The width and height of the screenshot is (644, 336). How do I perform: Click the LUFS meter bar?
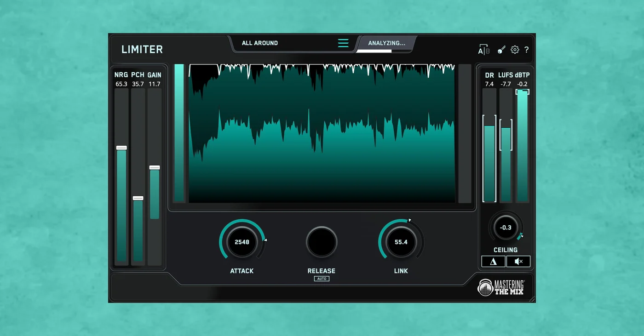[506, 145]
